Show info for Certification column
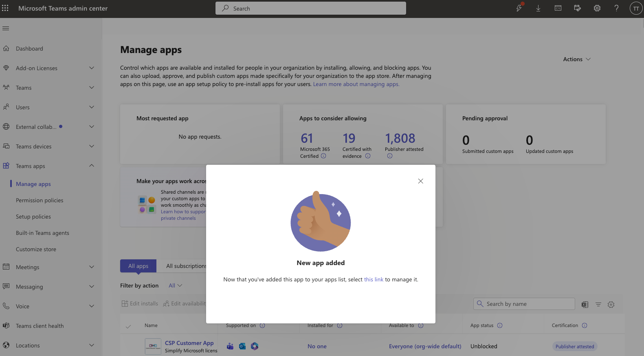The width and height of the screenshot is (644, 356). pyautogui.click(x=585, y=325)
